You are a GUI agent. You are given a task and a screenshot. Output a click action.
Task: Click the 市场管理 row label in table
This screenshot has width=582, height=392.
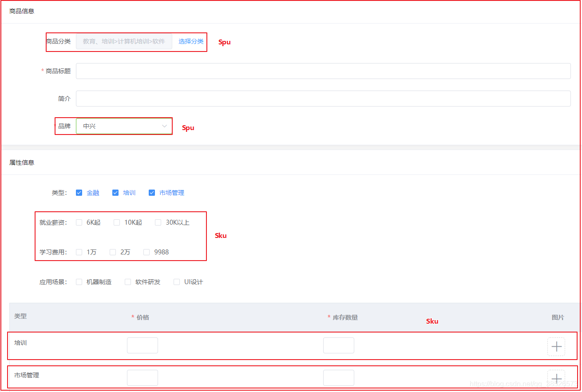pos(27,375)
